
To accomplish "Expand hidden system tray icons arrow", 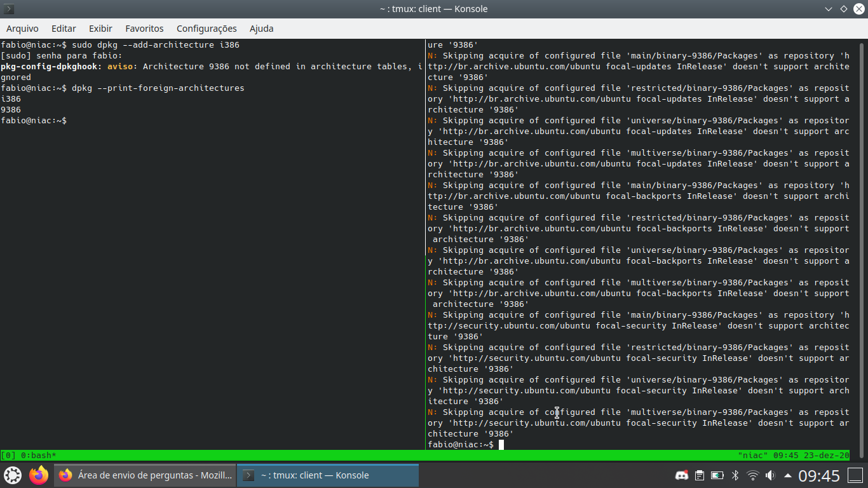I will [788, 475].
